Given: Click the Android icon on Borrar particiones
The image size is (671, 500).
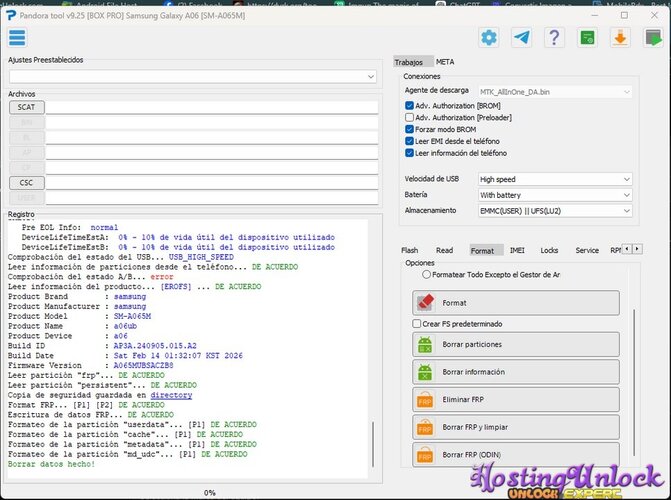Looking at the screenshot, I should 425,345.
